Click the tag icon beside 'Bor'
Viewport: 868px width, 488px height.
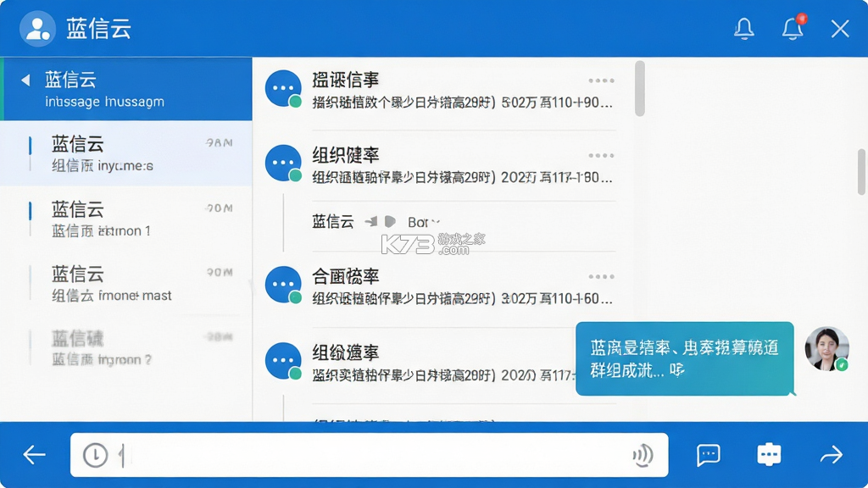pyautogui.click(x=390, y=222)
